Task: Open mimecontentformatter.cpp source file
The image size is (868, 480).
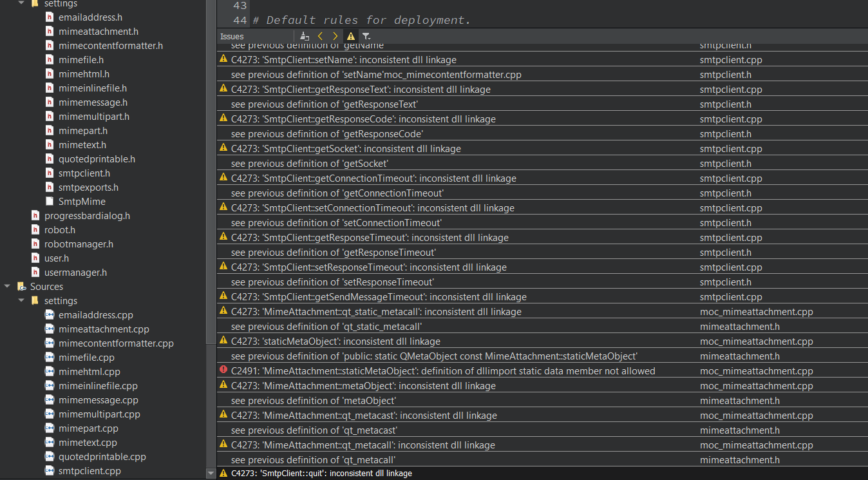Action: pyautogui.click(x=116, y=343)
